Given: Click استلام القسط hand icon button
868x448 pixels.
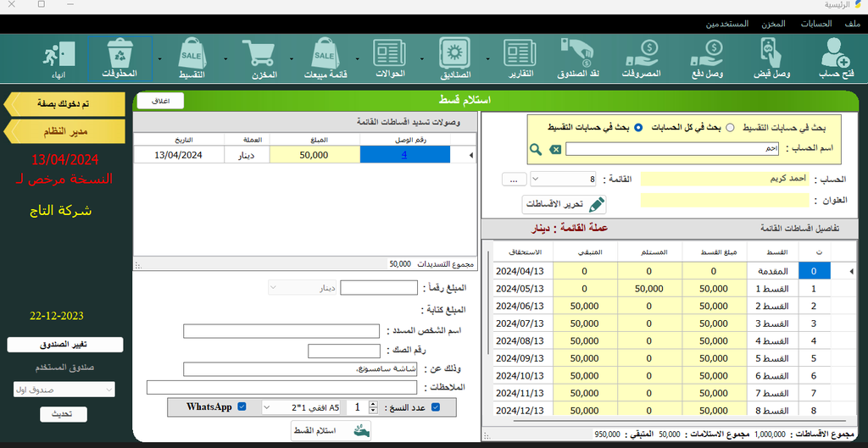Looking at the screenshot, I should click(331, 430).
